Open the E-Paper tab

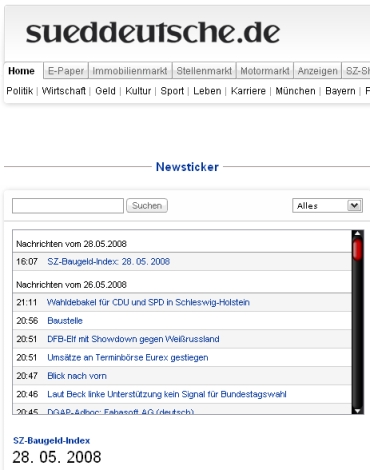(66, 71)
